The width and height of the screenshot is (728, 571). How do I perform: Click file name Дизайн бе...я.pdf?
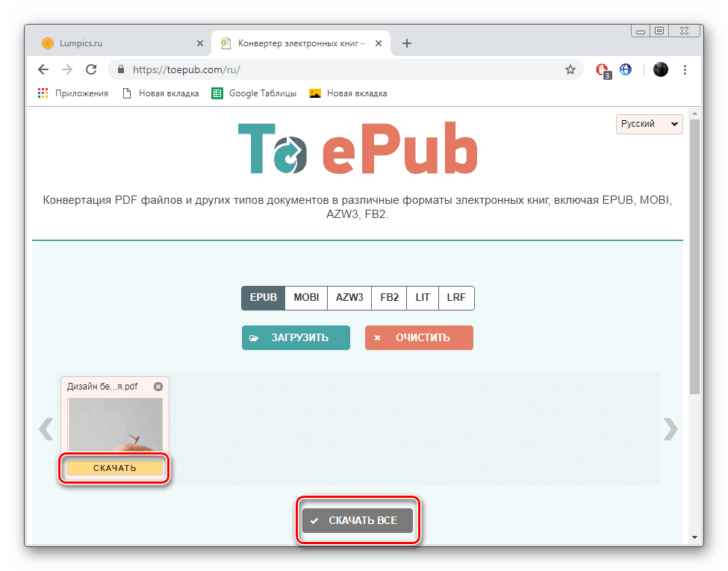(102, 386)
